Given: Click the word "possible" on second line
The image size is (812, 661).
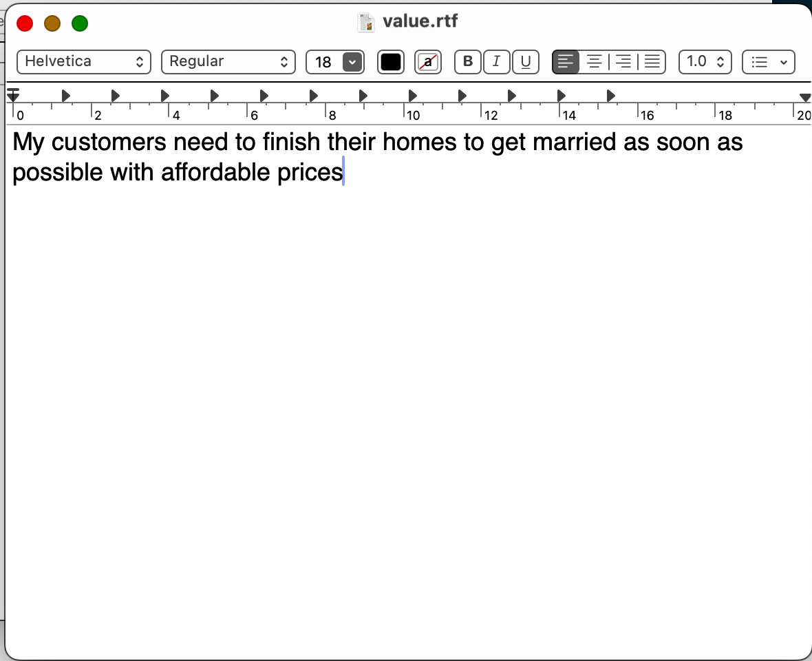Looking at the screenshot, I should pos(58,173).
